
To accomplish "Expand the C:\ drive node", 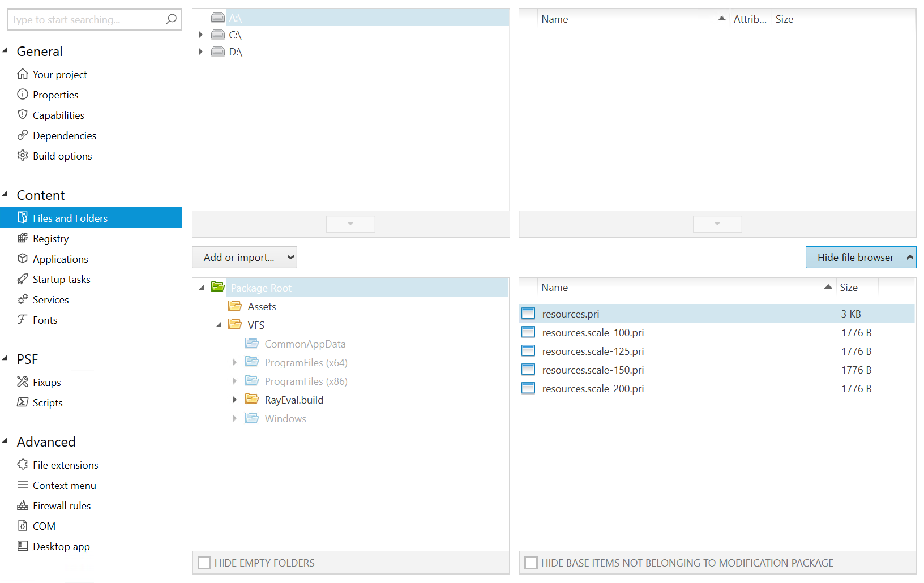I will click(202, 35).
